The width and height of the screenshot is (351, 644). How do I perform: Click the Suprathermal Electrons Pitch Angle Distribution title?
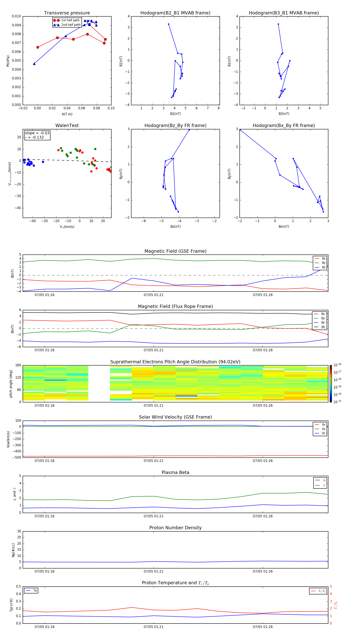click(175, 362)
